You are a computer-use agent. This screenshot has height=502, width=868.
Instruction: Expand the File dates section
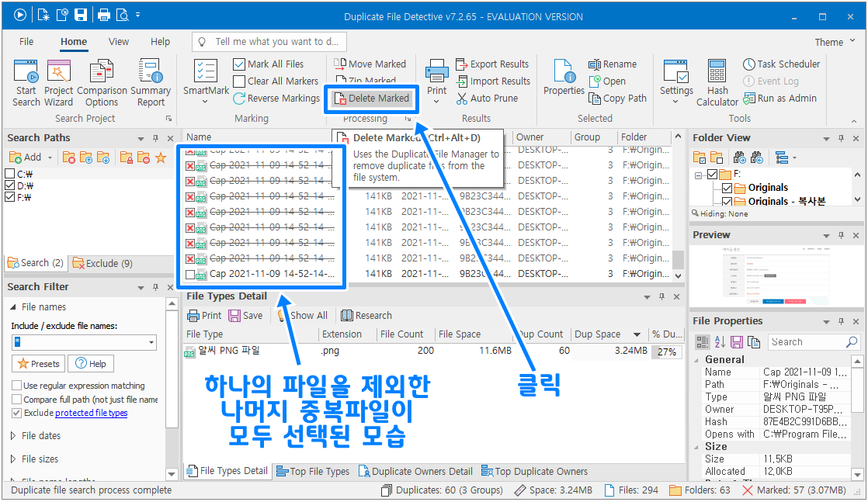[12, 435]
